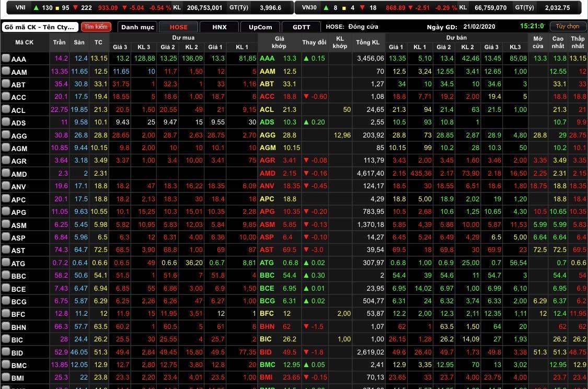Viewport: 588px width, 389px height.
Task: Expand the Danh mục category list
Action: tap(137, 27)
